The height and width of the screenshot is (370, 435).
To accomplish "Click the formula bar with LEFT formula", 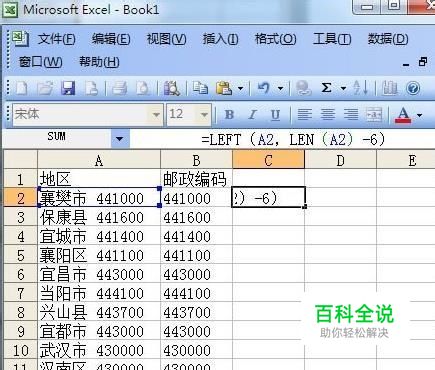I will pyautogui.click(x=282, y=139).
